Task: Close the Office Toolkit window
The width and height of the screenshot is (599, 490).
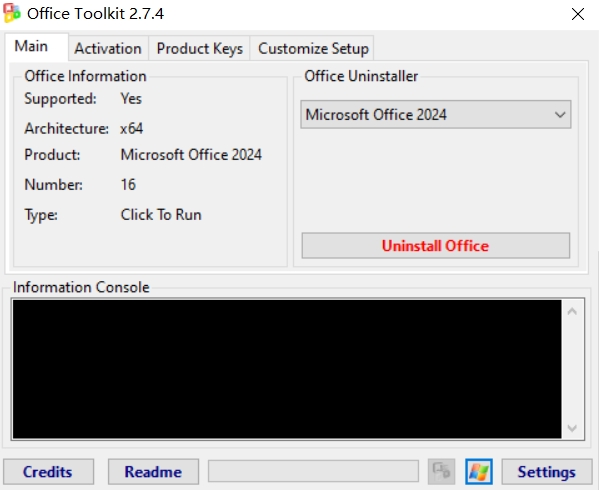Action: click(x=578, y=14)
